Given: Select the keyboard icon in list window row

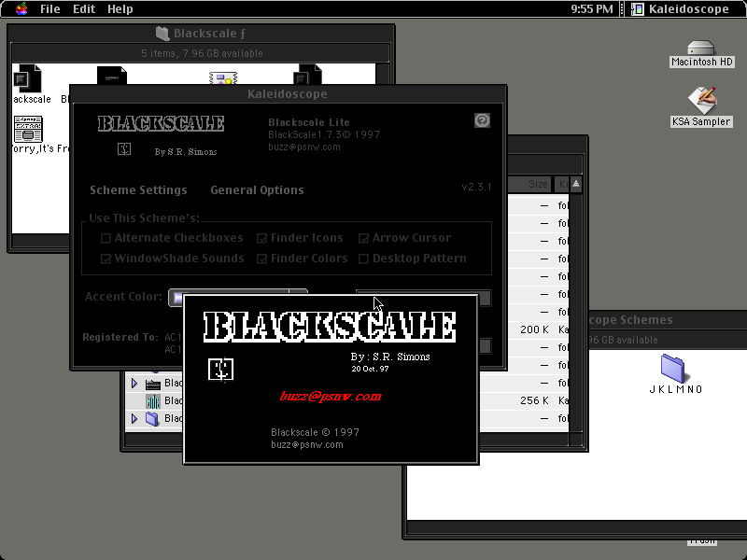Looking at the screenshot, I should 152,384.
